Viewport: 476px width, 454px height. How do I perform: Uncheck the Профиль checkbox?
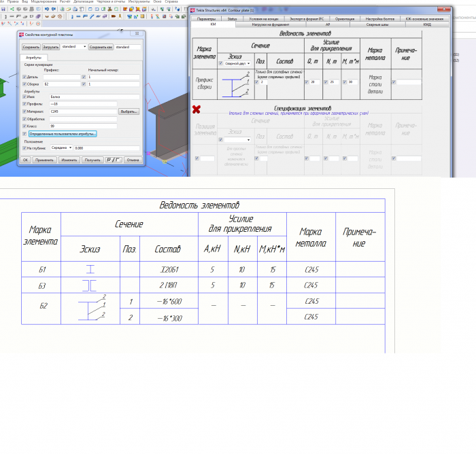click(x=24, y=104)
